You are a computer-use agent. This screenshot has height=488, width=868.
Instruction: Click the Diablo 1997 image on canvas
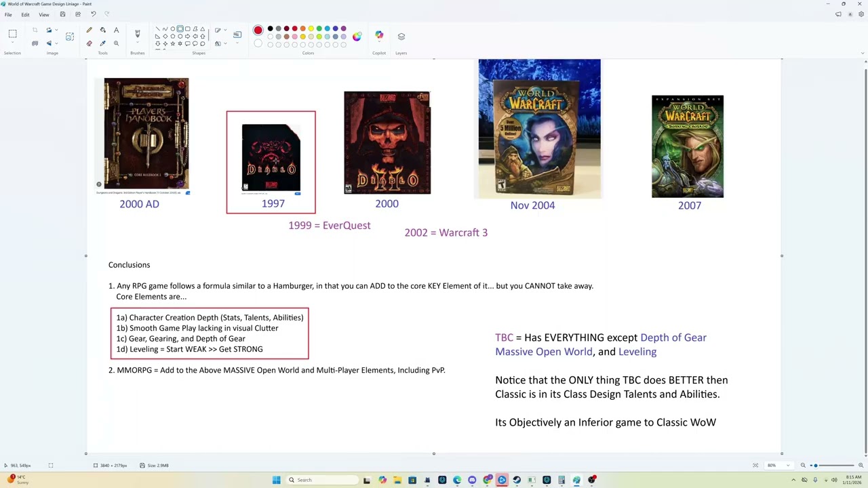[271, 158]
